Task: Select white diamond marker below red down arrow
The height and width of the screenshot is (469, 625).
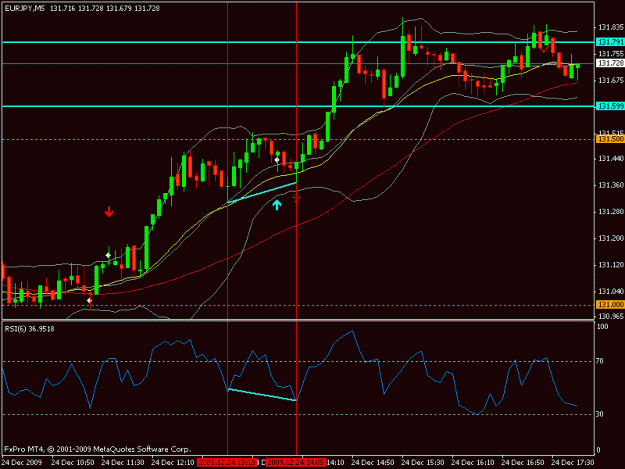Action: [108, 255]
